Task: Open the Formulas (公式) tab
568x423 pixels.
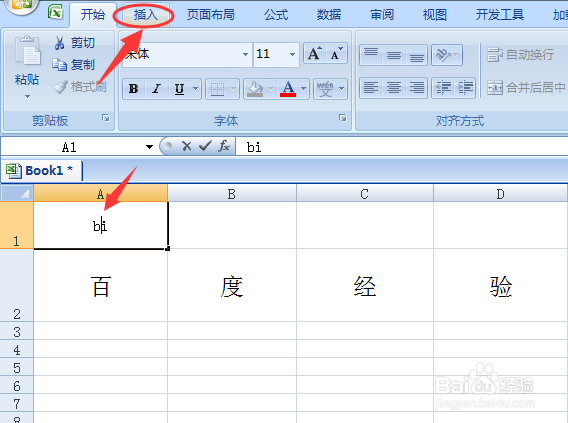Action: click(276, 15)
